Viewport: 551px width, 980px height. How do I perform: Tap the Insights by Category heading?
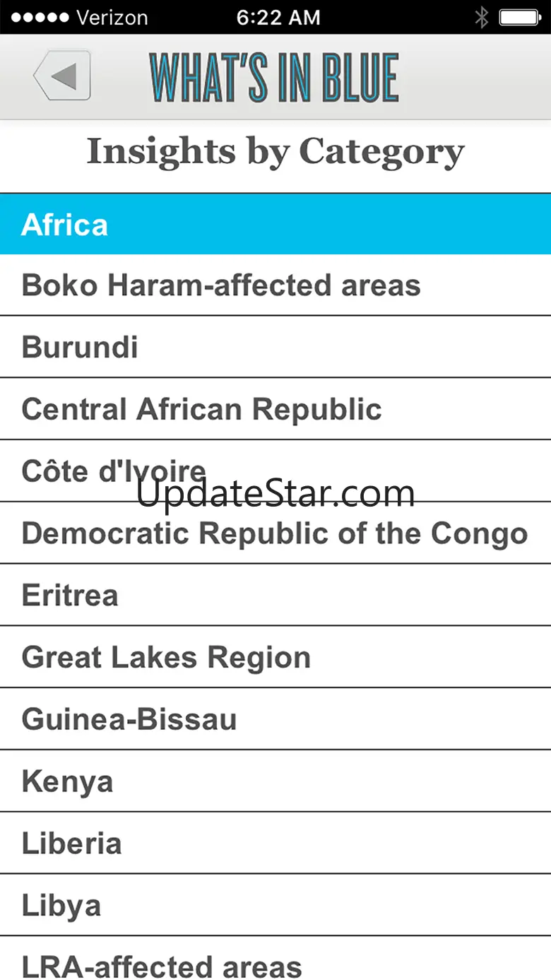[275, 151]
